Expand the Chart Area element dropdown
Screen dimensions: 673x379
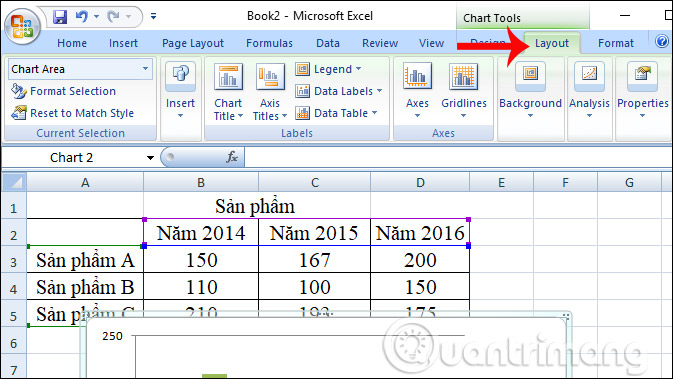point(146,69)
